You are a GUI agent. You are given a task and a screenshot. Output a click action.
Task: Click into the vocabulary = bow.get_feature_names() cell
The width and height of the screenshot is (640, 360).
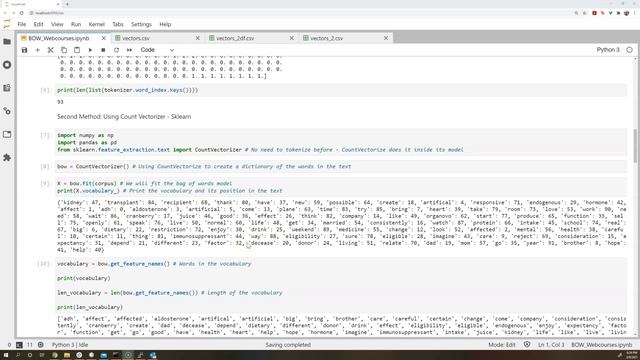click(x=341, y=285)
